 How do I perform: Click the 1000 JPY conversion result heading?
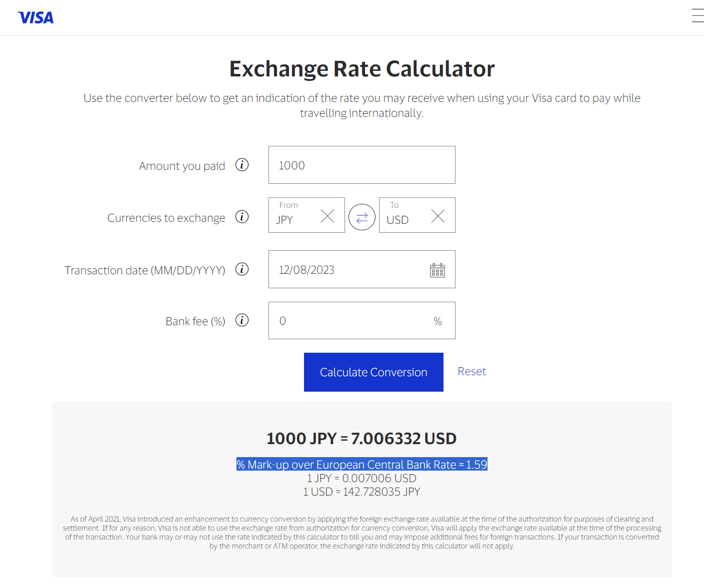click(x=361, y=439)
